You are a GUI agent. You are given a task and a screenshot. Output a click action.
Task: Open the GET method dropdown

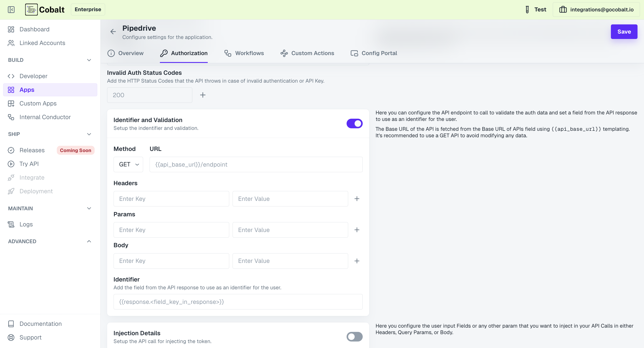click(128, 165)
